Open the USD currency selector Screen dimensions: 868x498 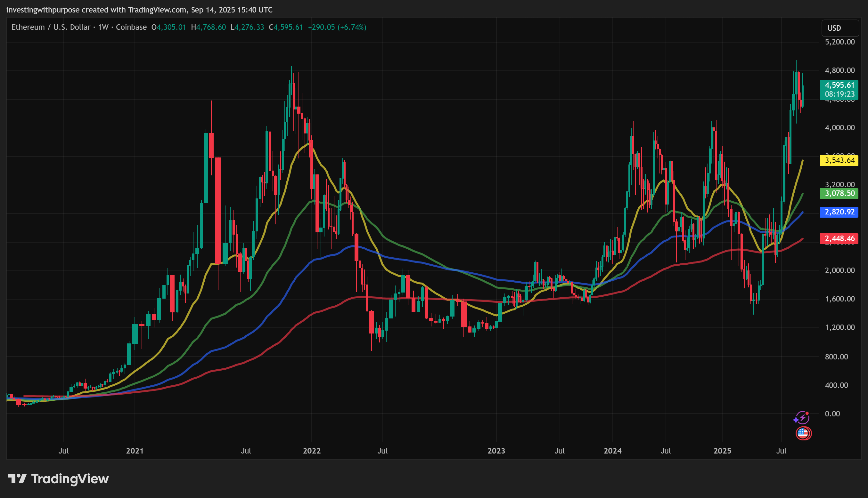(840, 28)
